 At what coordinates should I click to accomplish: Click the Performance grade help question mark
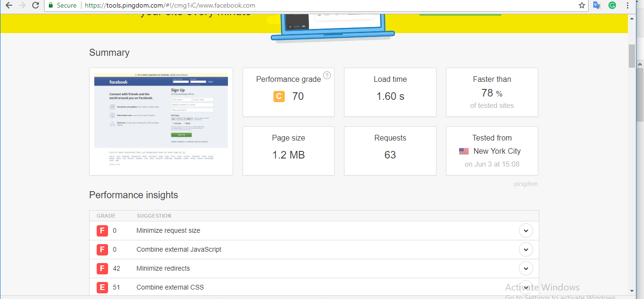pos(327,75)
